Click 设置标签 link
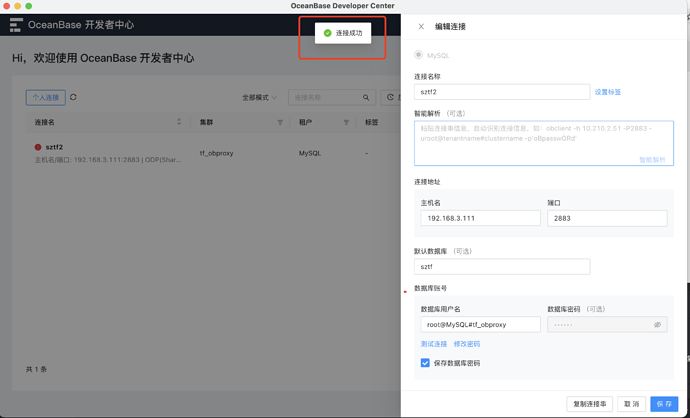This screenshot has width=690, height=418. point(608,92)
